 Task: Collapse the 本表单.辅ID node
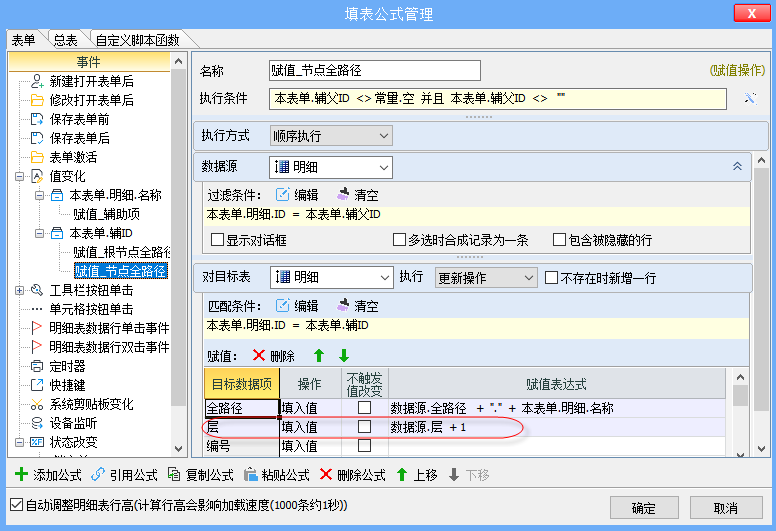(39, 233)
